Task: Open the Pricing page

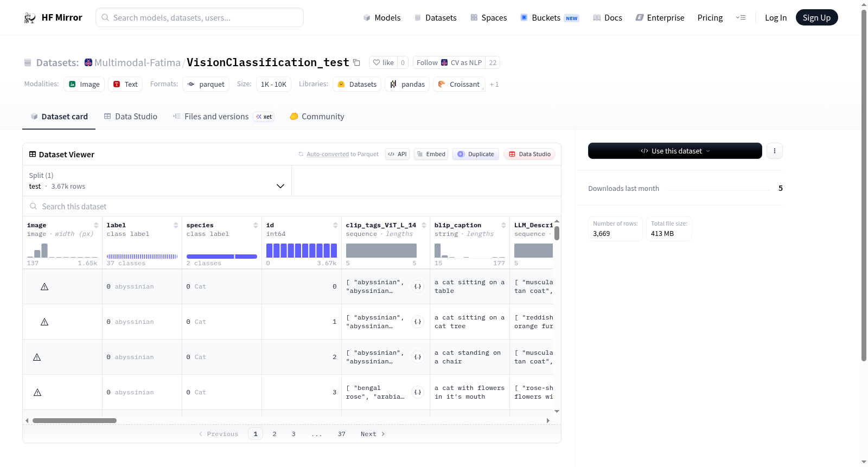Action: pyautogui.click(x=710, y=18)
